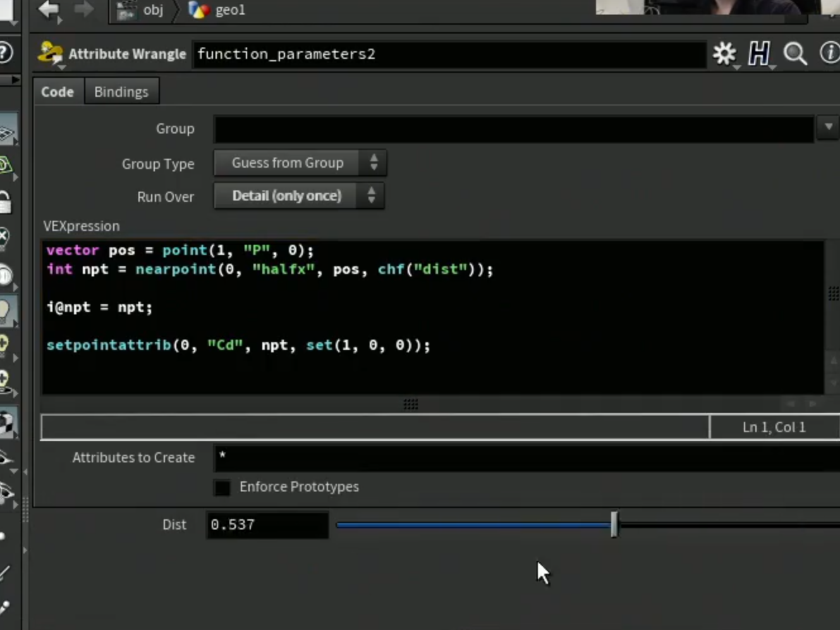This screenshot has height=630, width=840.
Task: Click the geo1 network icon
Action: pyautogui.click(x=198, y=10)
